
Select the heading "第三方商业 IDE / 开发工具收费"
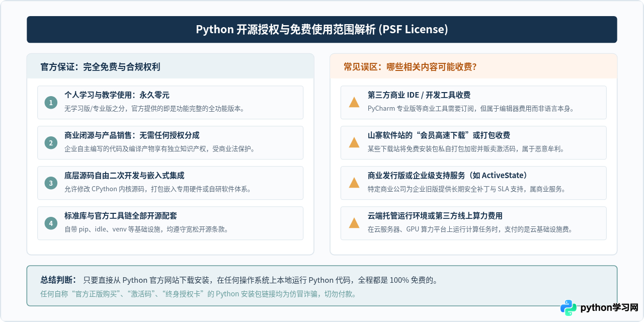tap(419, 95)
